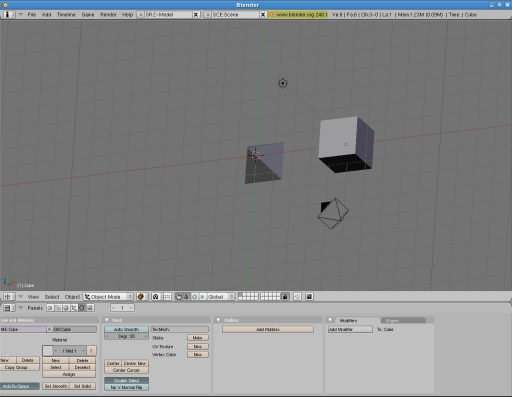The height and width of the screenshot is (397, 512).
Task: Open the Add menu
Action: tap(46, 15)
